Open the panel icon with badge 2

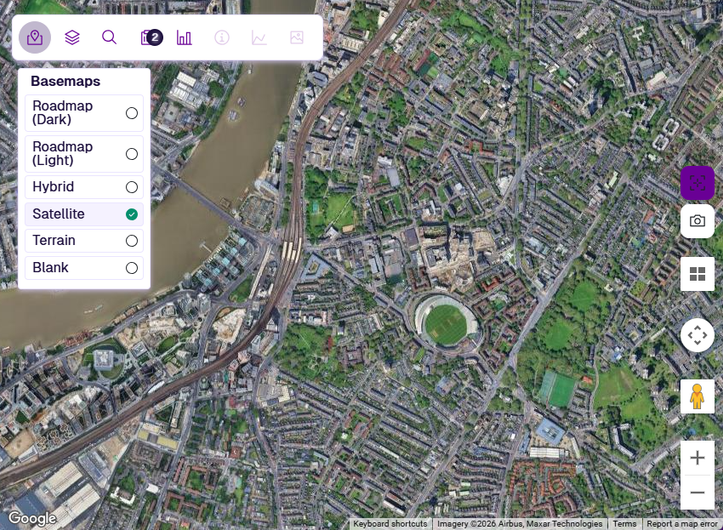pyautogui.click(x=151, y=37)
